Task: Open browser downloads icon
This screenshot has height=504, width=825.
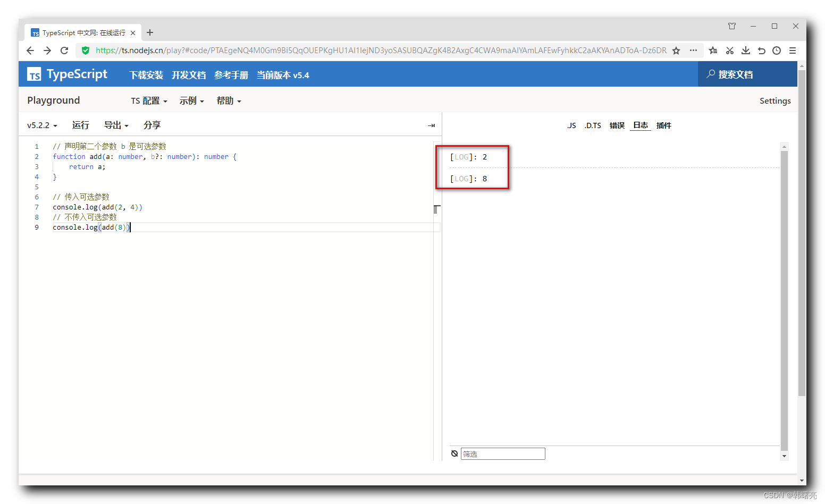Action: click(x=746, y=51)
